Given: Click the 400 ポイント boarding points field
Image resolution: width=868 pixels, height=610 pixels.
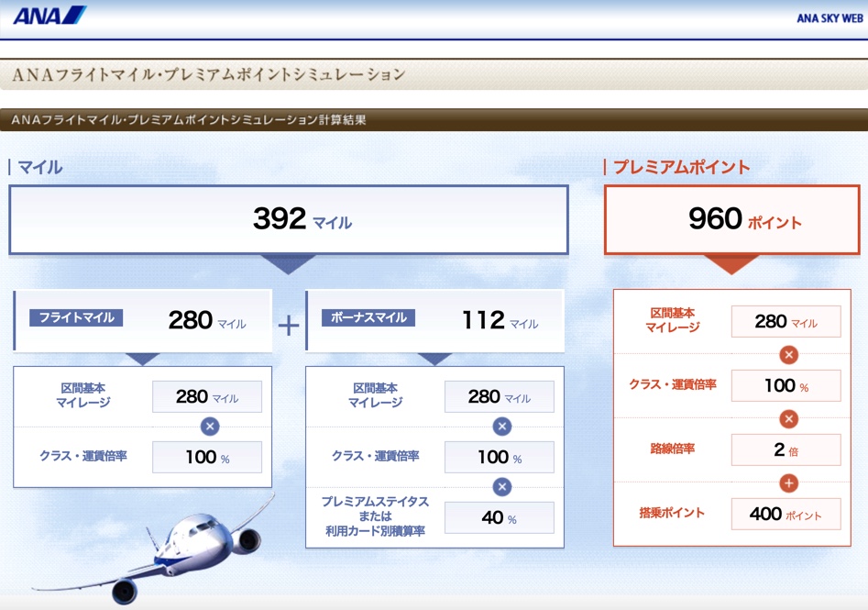Looking at the screenshot, I should [x=786, y=515].
